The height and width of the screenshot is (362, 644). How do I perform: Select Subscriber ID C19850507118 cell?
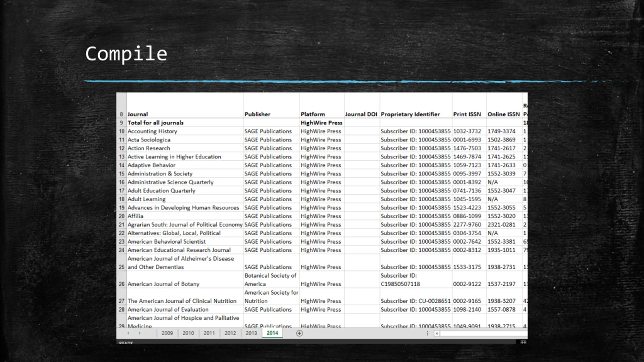[416, 280]
